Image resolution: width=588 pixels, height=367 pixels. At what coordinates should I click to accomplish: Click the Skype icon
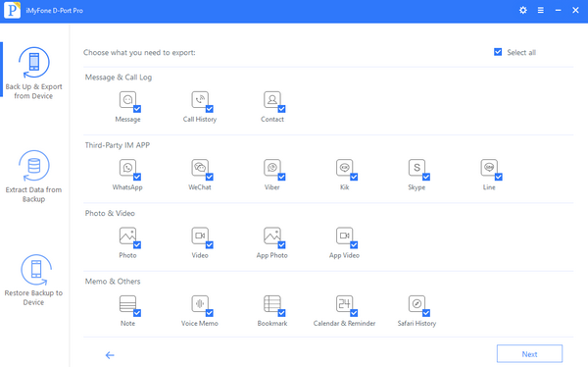pyautogui.click(x=416, y=168)
